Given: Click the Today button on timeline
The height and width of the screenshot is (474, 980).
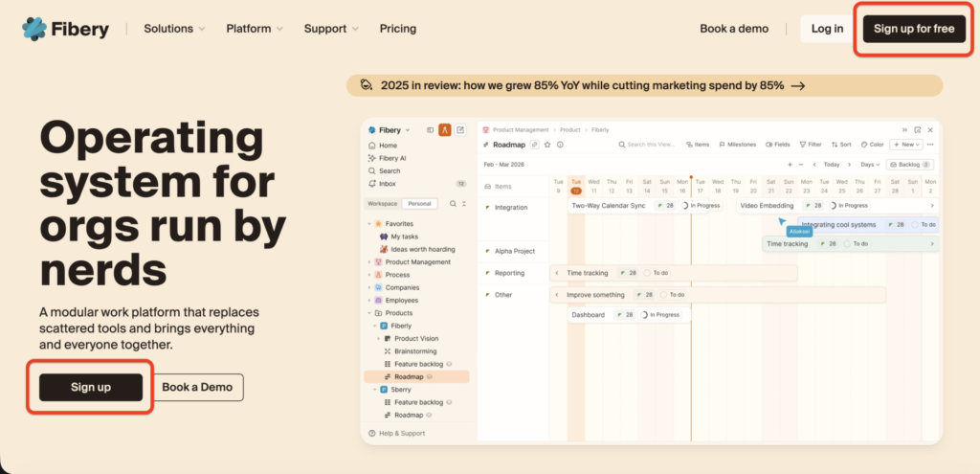Looking at the screenshot, I should click(832, 165).
